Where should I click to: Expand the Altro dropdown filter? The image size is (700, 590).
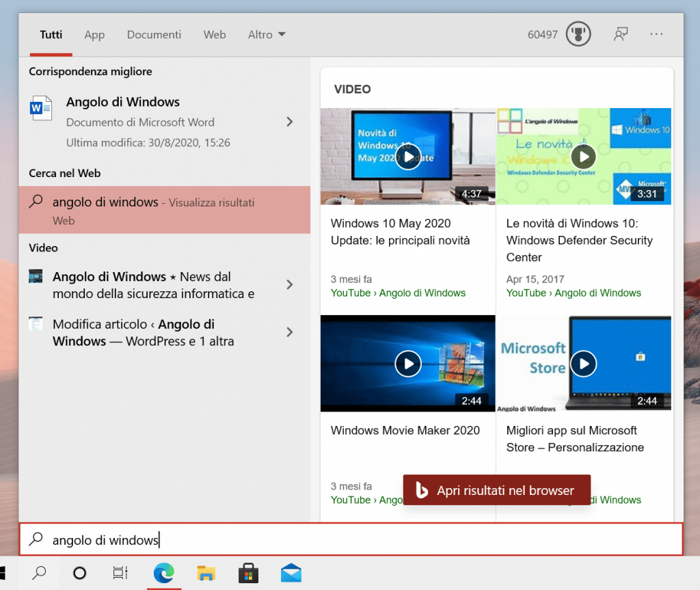coord(267,34)
